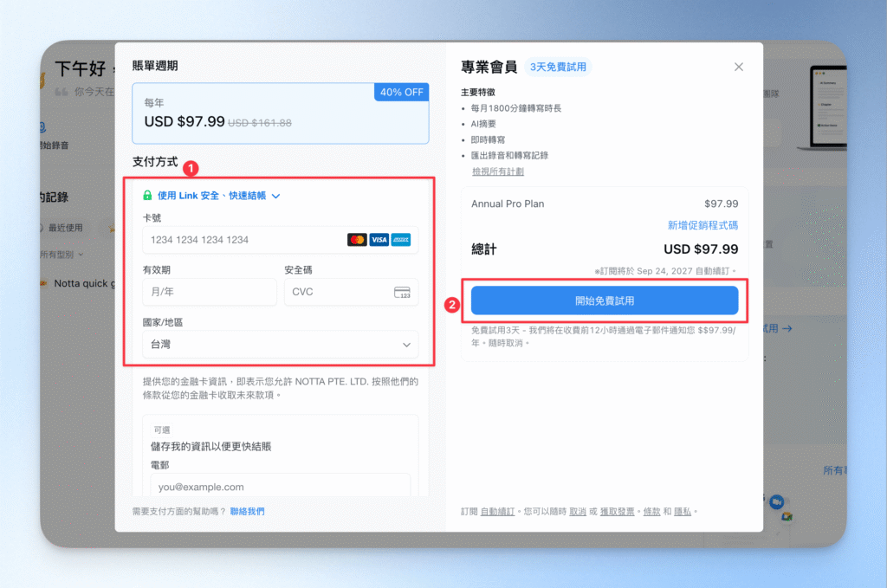Image resolution: width=887 pixels, height=588 pixels.
Task: Click the Mastercard logo in card field
Action: click(357, 240)
